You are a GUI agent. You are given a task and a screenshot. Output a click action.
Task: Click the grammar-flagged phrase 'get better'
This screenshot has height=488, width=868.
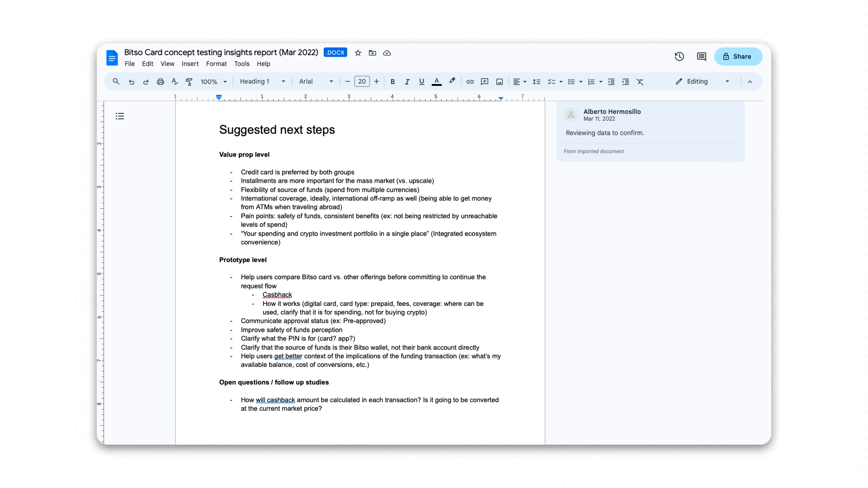(x=288, y=356)
